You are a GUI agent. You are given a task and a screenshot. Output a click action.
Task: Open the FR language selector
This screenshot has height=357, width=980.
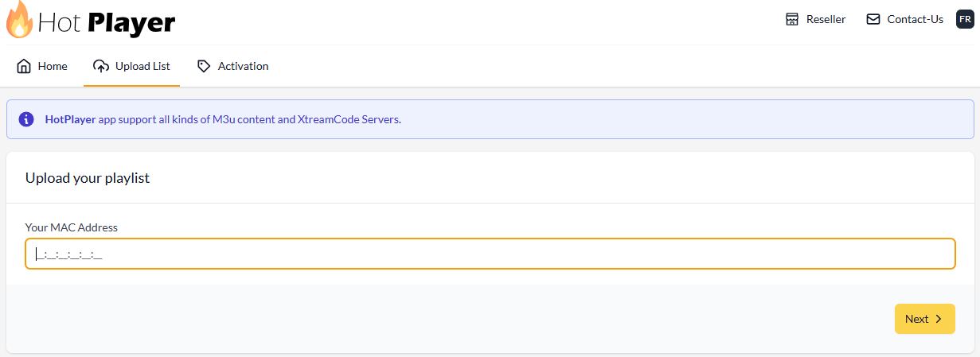tap(964, 19)
